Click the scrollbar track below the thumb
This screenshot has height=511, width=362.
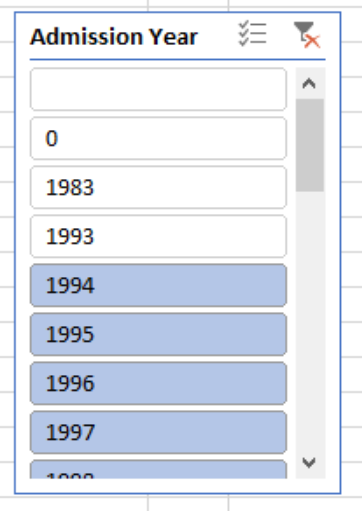[x=310, y=319]
